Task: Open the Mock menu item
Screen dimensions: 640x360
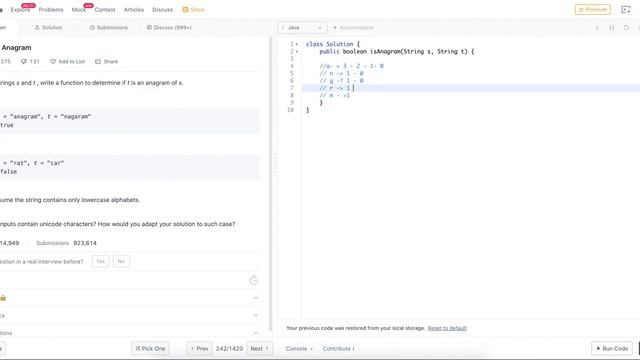Action: click(x=79, y=9)
